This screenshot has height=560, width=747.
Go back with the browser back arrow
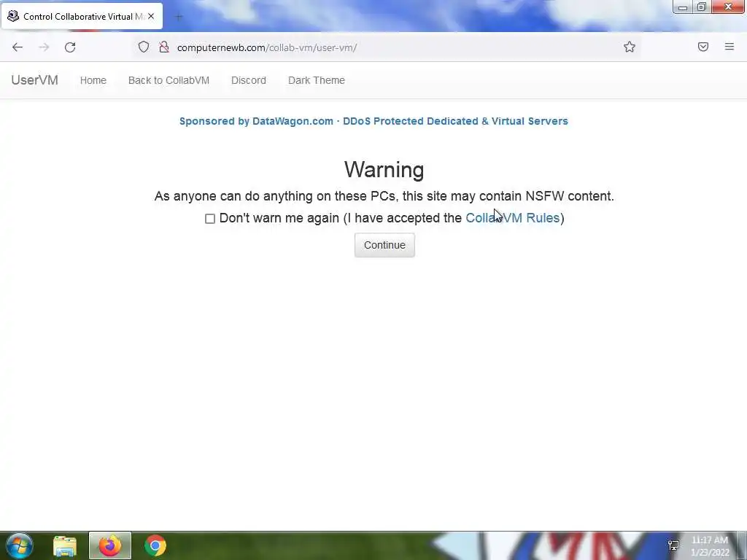pos(18,47)
